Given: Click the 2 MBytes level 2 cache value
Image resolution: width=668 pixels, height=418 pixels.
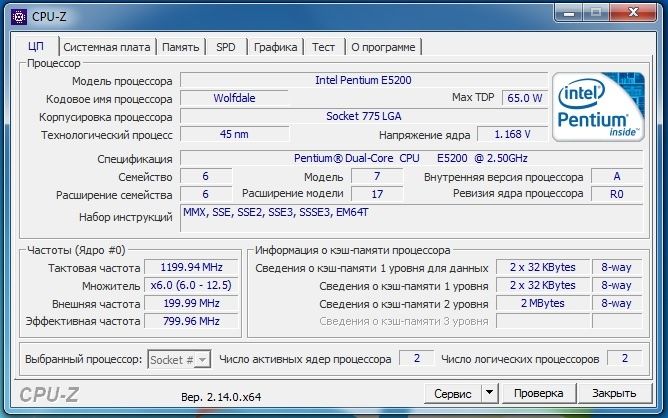Looking at the screenshot, I should tap(543, 303).
